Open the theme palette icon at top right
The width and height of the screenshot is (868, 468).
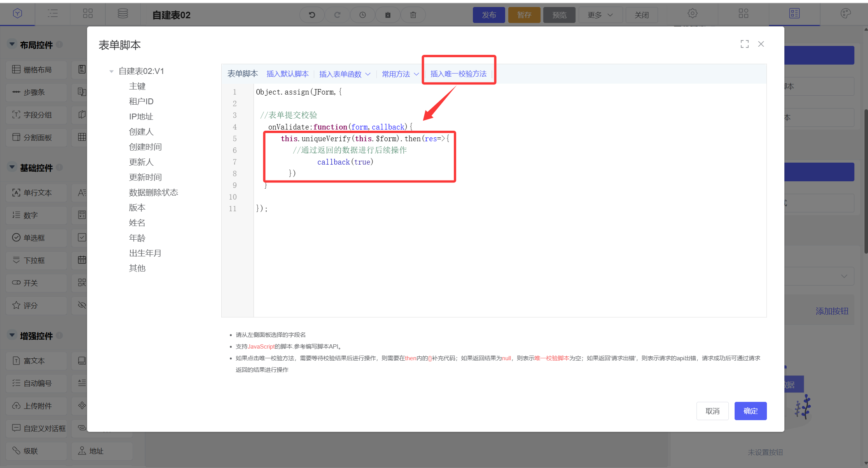(x=845, y=14)
